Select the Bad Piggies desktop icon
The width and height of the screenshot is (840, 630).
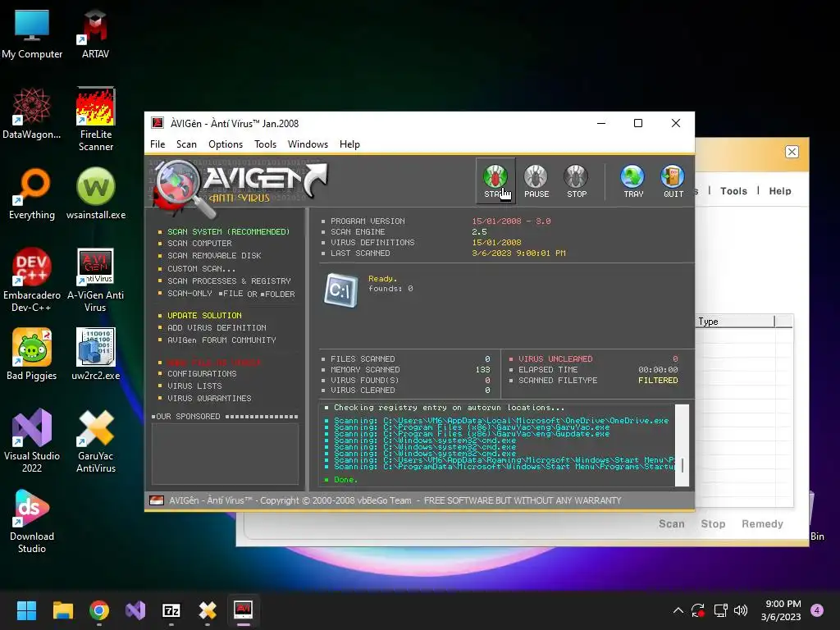tap(32, 354)
